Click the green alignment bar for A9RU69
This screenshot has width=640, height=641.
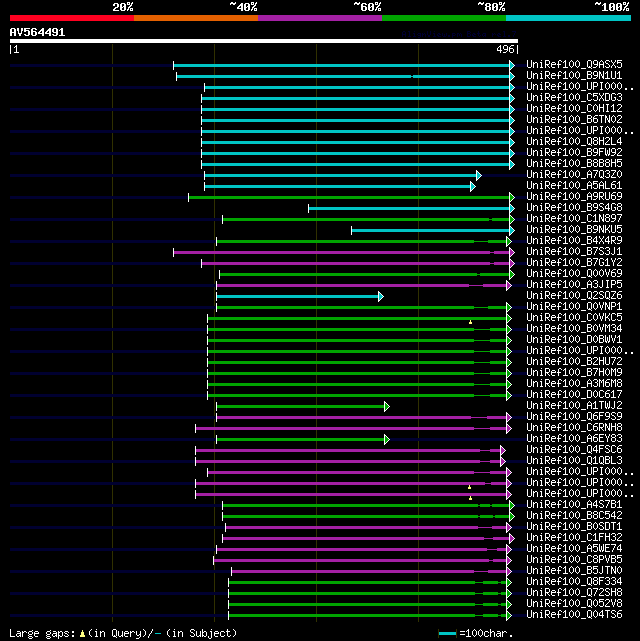coord(349,197)
